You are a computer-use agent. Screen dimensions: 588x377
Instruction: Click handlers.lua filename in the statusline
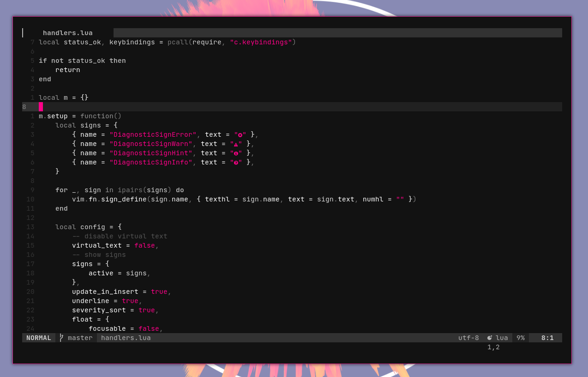[x=126, y=338]
